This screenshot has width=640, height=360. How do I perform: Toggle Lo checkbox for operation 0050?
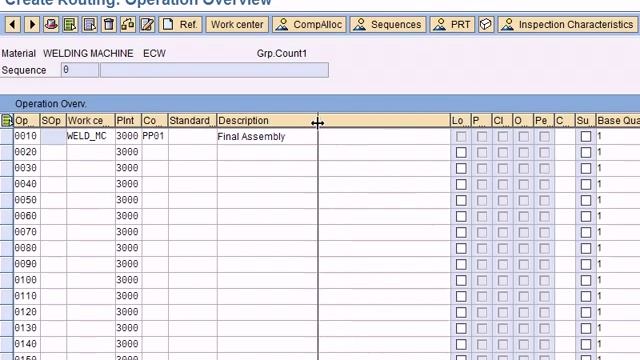[461, 200]
